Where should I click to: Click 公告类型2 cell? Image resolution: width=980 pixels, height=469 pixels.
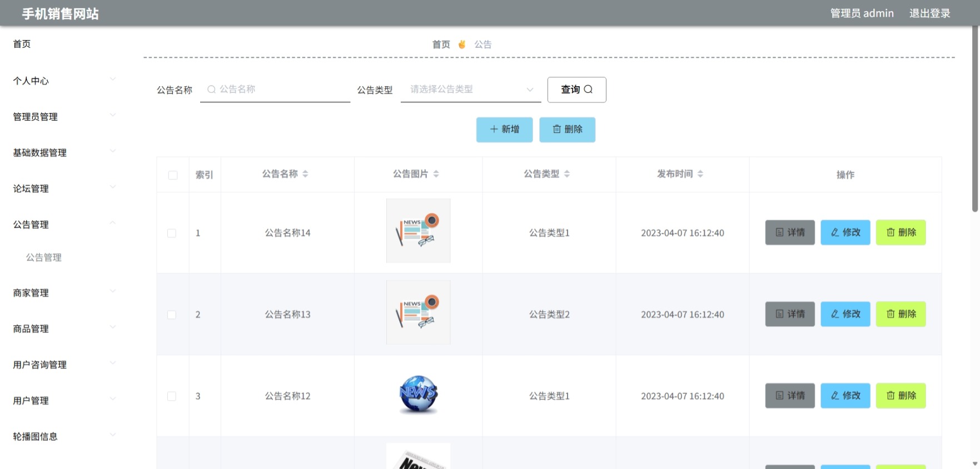coord(549,315)
